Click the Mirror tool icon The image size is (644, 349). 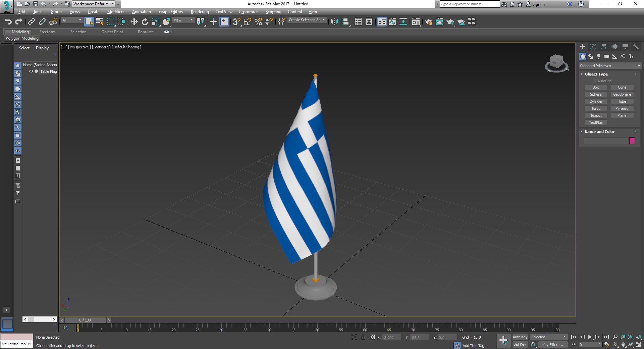point(334,22)
